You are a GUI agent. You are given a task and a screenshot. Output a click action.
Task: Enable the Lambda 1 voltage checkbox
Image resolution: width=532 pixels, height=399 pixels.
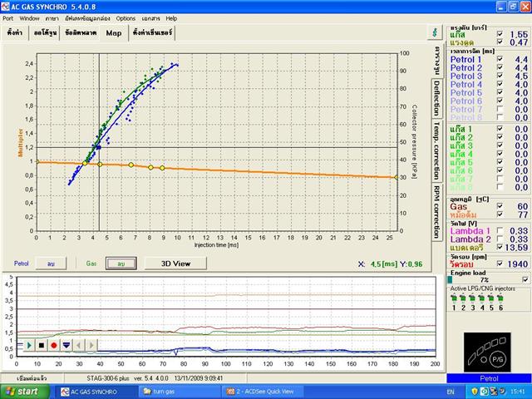click(x=499, y=230)
